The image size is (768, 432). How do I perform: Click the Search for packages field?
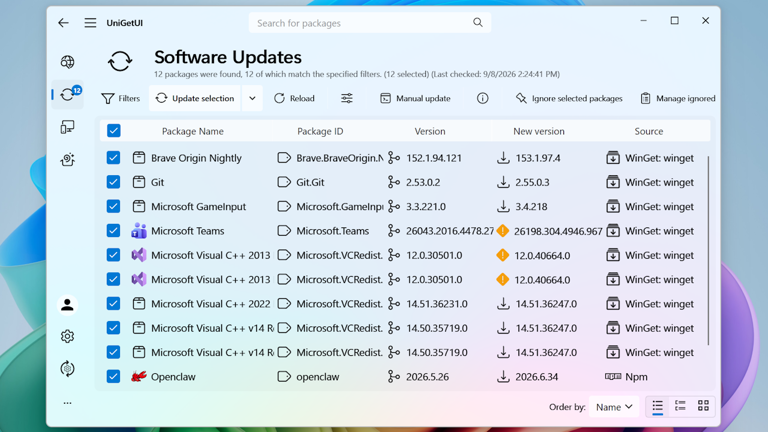[370, 23]
